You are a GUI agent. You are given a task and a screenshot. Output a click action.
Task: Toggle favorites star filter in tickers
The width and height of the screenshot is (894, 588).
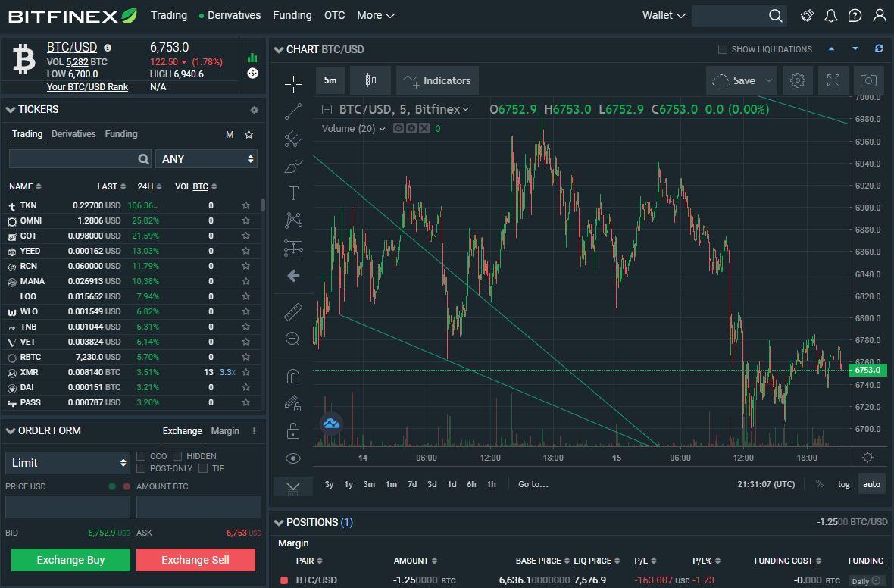[x=249, y=135]
